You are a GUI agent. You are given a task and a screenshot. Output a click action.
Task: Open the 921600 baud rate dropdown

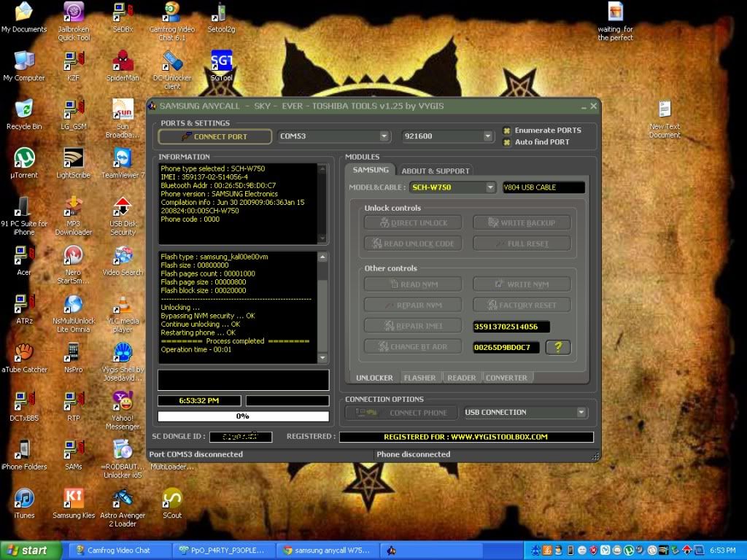pyautogui.click(x=487, y=136)
